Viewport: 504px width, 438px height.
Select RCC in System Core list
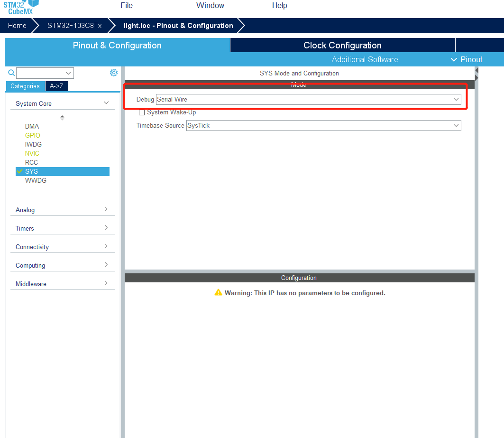(31, 162)
